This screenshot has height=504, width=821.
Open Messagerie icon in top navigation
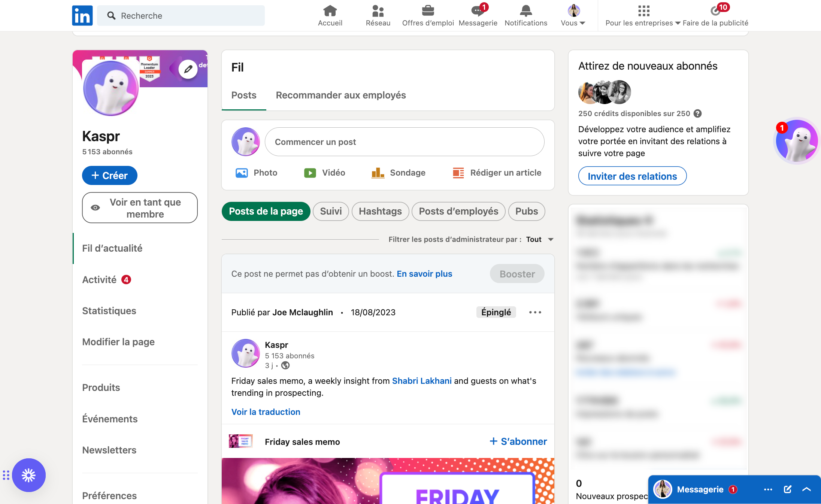478,11
